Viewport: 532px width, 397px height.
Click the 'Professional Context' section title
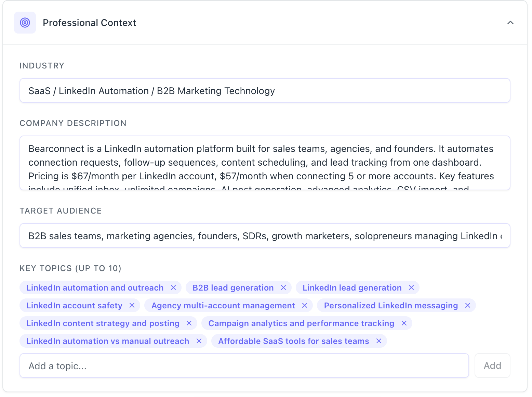click(x=89, y=23)
